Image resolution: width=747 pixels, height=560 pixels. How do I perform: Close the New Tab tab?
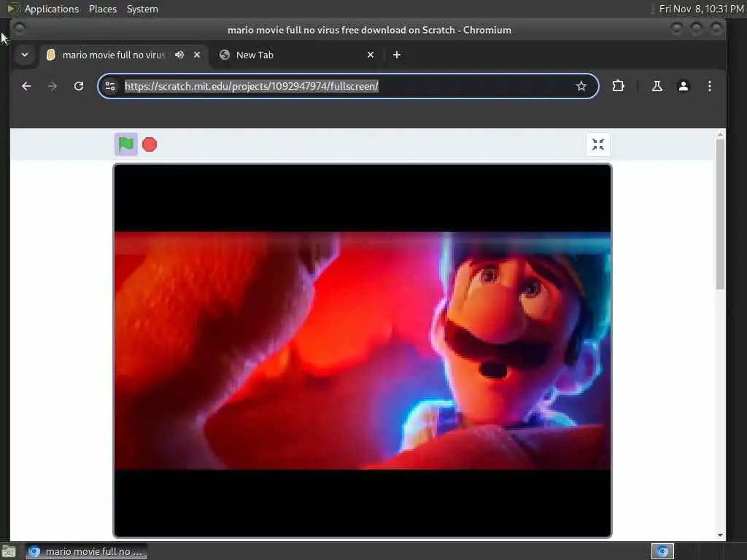coord(371,55)
